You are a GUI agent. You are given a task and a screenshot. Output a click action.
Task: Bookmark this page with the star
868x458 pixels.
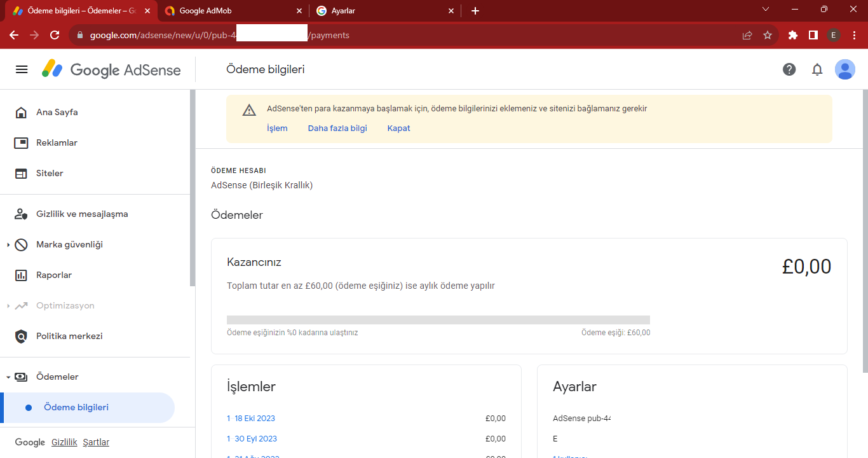pyautogui.click(x=768, y=35)
